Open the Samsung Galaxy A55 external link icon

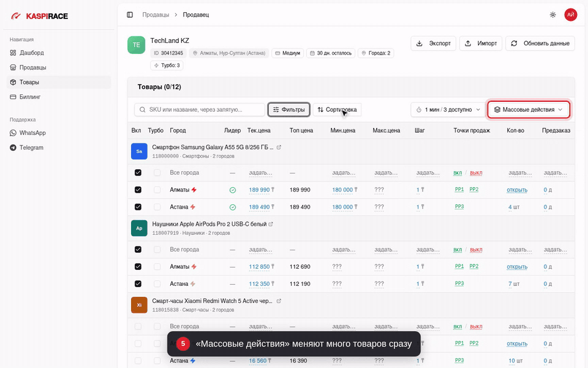[x=279, y=147]
